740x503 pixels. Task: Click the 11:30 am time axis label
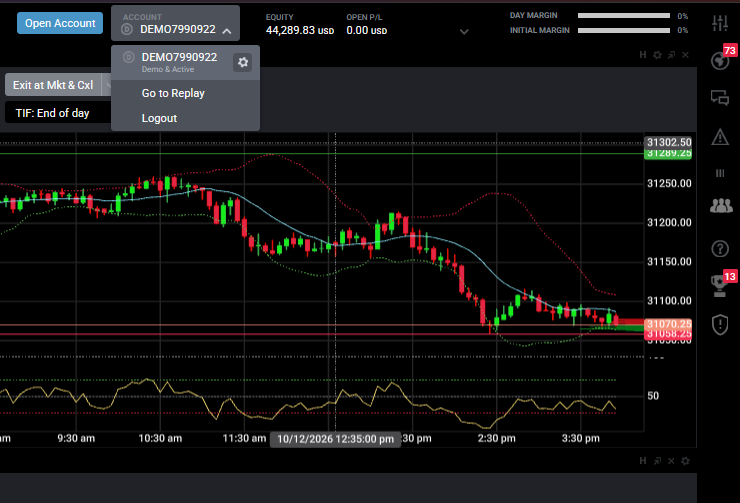244,438
